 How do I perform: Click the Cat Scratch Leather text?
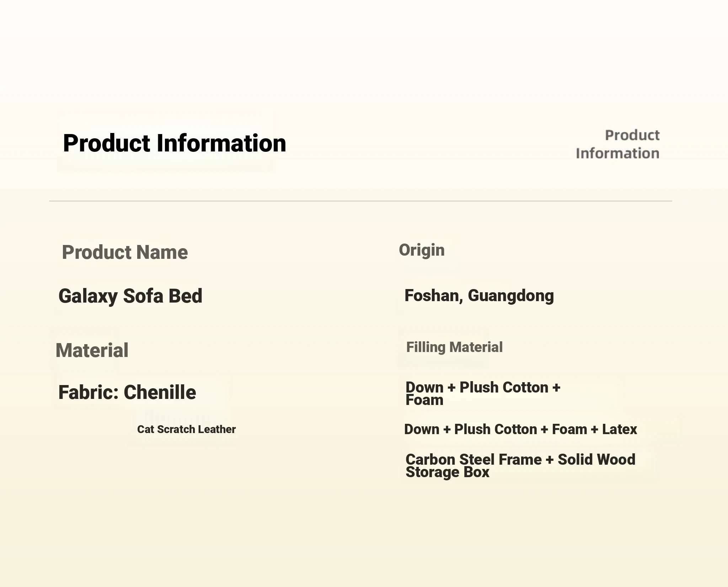pos(186,429)
